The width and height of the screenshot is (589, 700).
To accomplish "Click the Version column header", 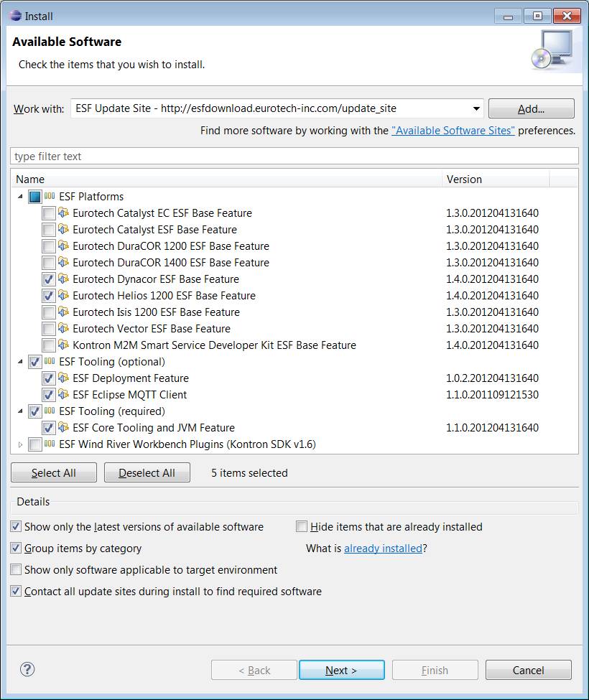I will click(x=495, y=179).
